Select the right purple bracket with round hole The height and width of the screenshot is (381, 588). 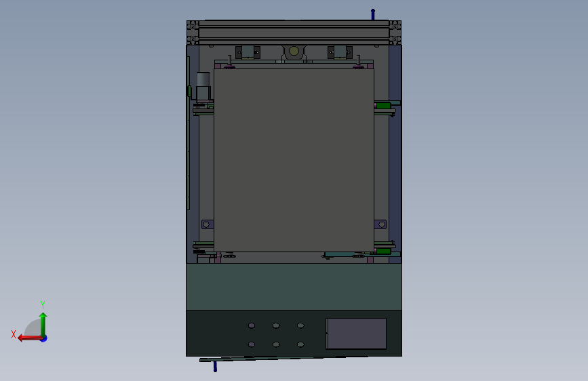click(380, 224)
